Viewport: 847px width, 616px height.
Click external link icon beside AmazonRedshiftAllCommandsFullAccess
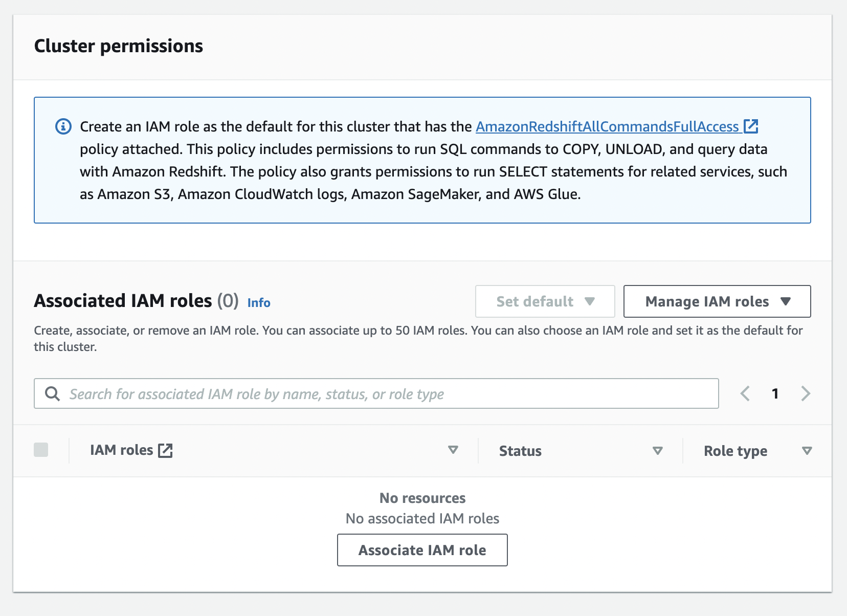[751, 126]
